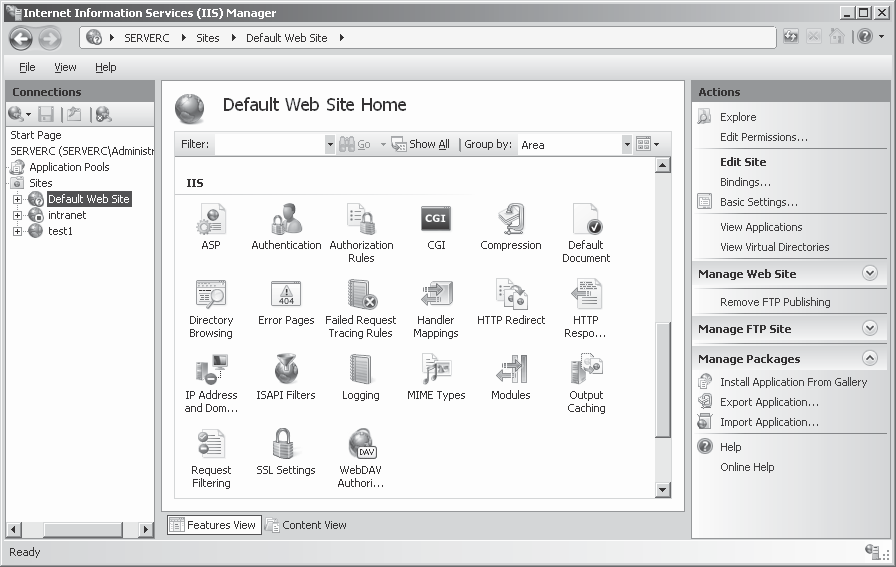
Task: Open the Request Filtering feature
Action: tap(211, 458)
